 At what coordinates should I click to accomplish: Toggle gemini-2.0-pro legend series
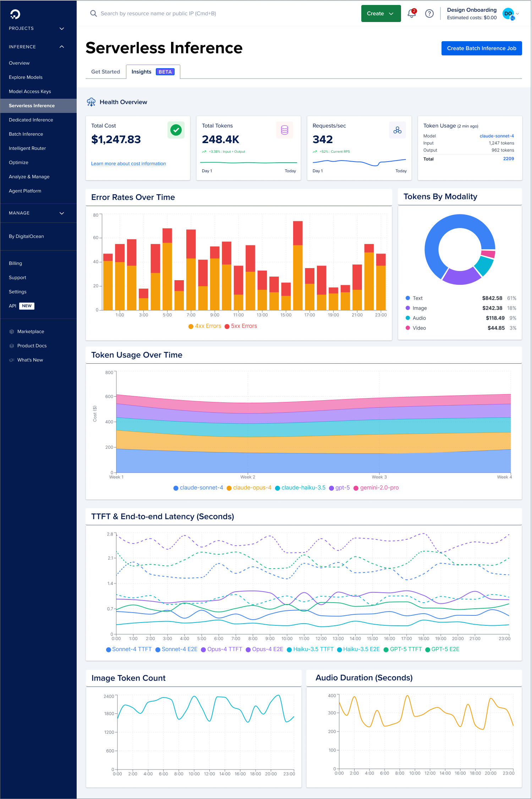[x=376, y=488]
